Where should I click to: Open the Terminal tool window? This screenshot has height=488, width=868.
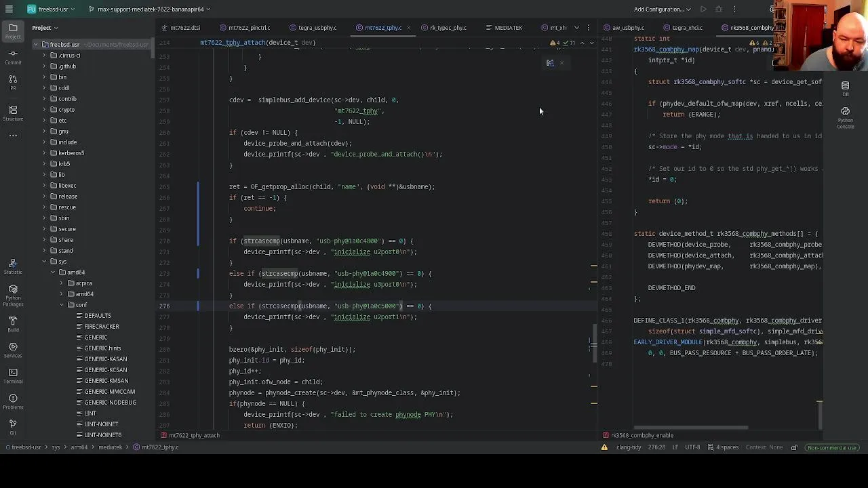(13, 375)
